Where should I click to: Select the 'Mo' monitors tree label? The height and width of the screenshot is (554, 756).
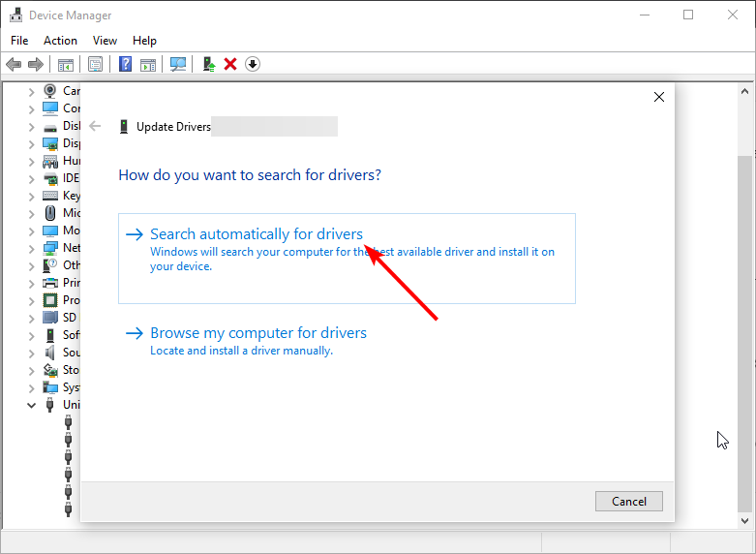pyautogui.click(x=72, y=231)
